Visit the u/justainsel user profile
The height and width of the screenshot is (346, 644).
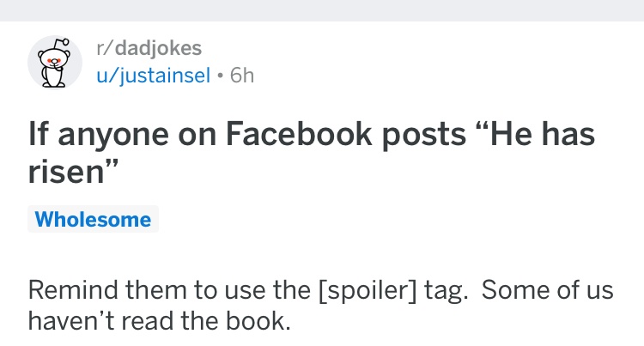click(154, 76)
